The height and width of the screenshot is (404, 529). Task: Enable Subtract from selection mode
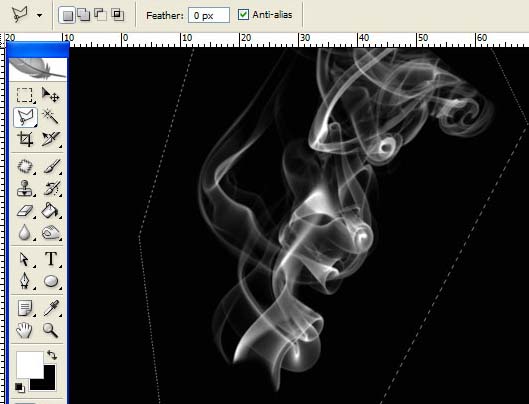coord(100,15)
